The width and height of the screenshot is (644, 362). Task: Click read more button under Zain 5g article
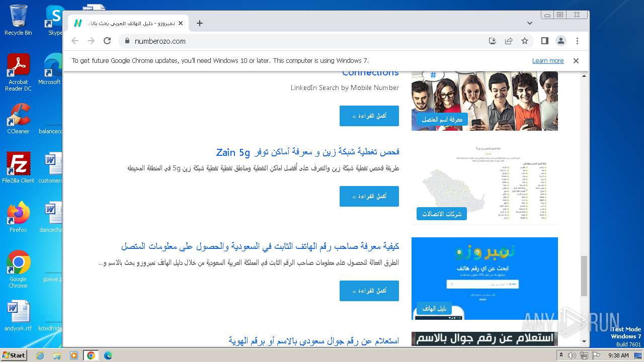point(369,196)
